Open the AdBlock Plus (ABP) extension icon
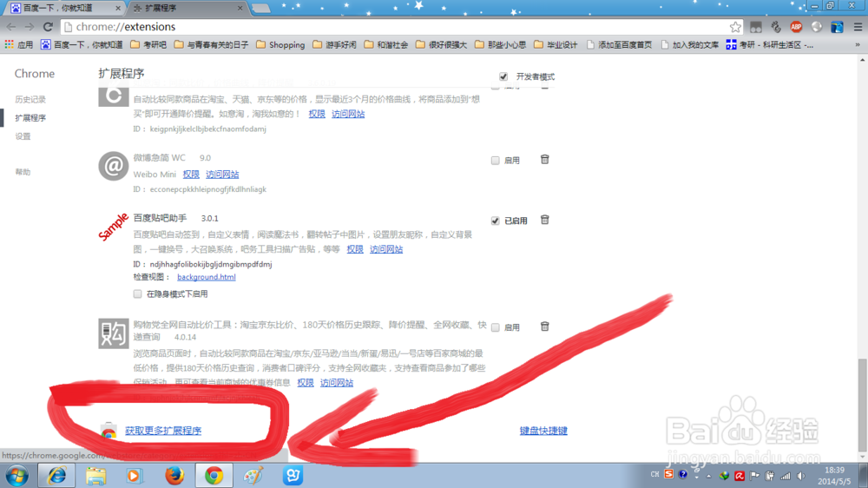 (796, 27)
